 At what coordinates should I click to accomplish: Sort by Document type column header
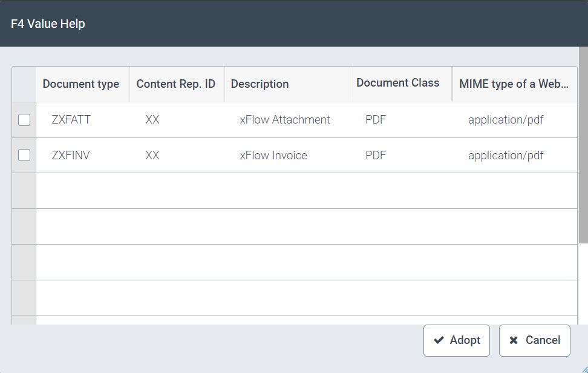(81, 84)
